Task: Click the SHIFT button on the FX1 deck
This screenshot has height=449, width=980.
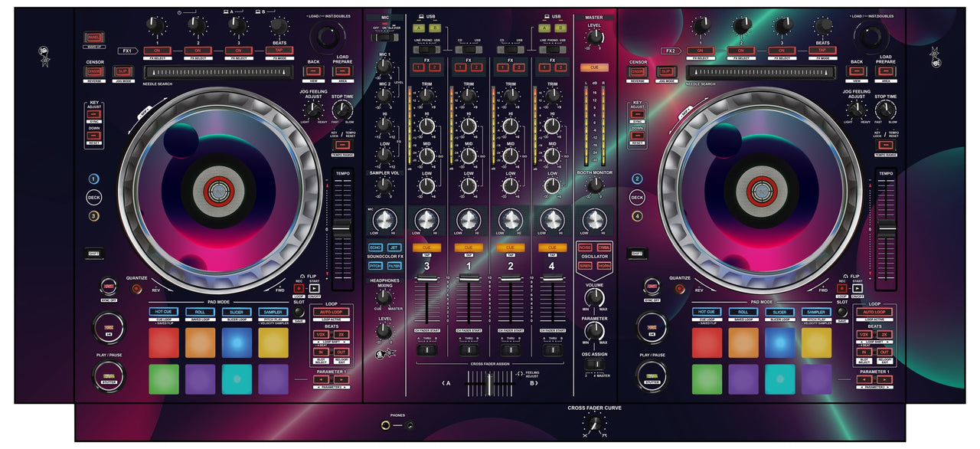Action: 93,253
